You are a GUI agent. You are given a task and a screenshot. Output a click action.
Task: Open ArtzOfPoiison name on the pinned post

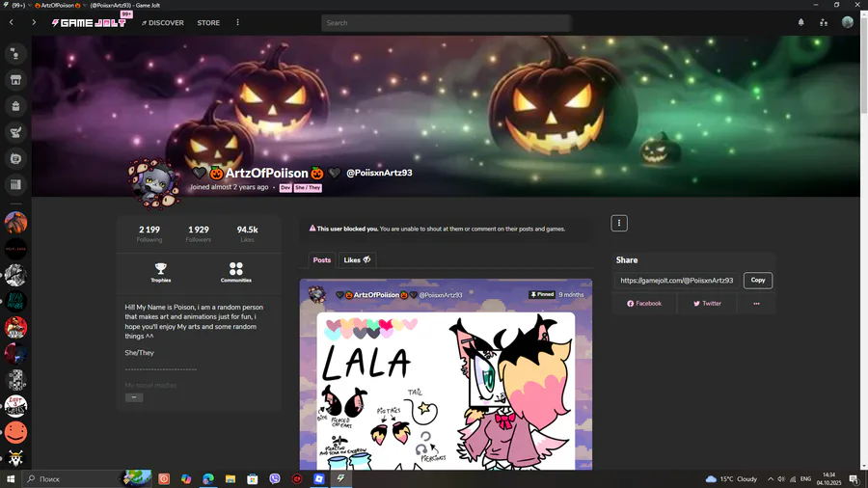376,295
